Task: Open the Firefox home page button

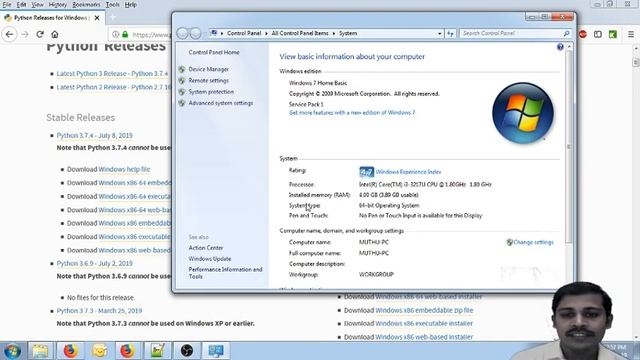Action: [55, 34]
